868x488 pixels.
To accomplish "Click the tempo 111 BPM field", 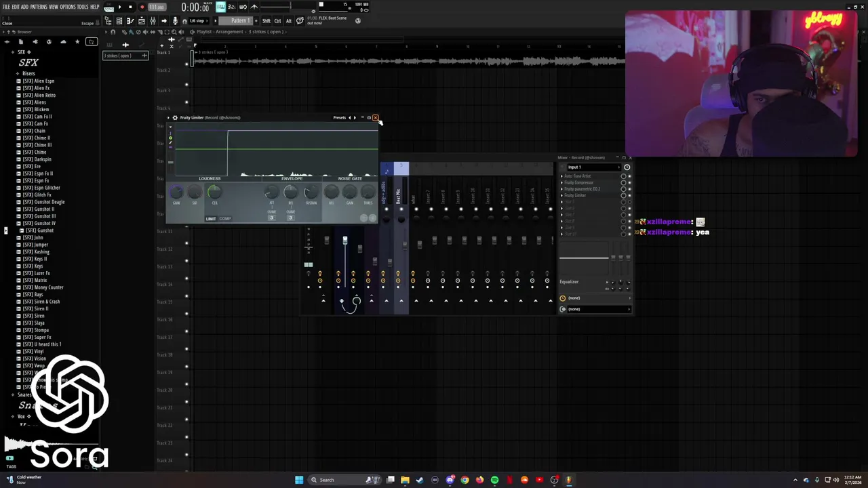I will click(x=157, y=7).
